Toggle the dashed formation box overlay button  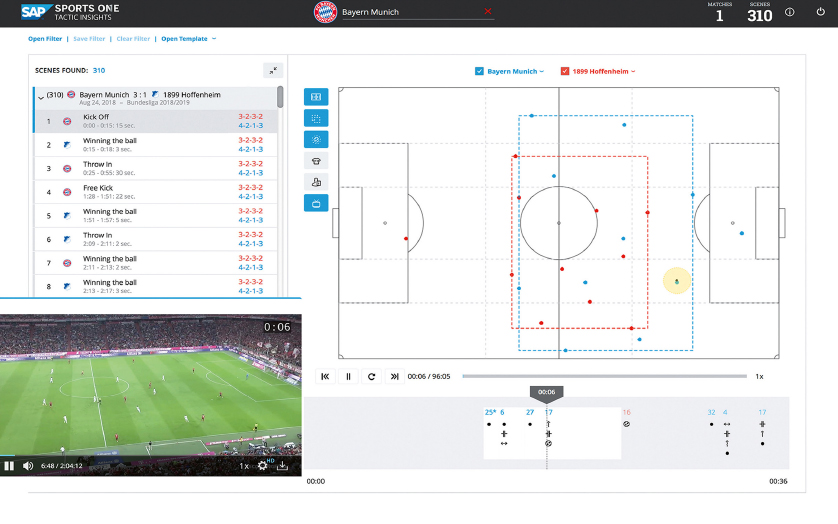click(316, 118)
